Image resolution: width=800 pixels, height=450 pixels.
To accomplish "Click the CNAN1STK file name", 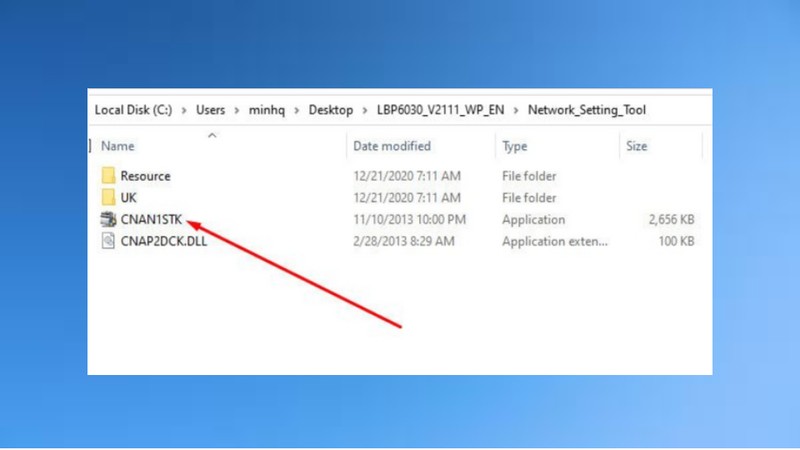I will [151, 219].
